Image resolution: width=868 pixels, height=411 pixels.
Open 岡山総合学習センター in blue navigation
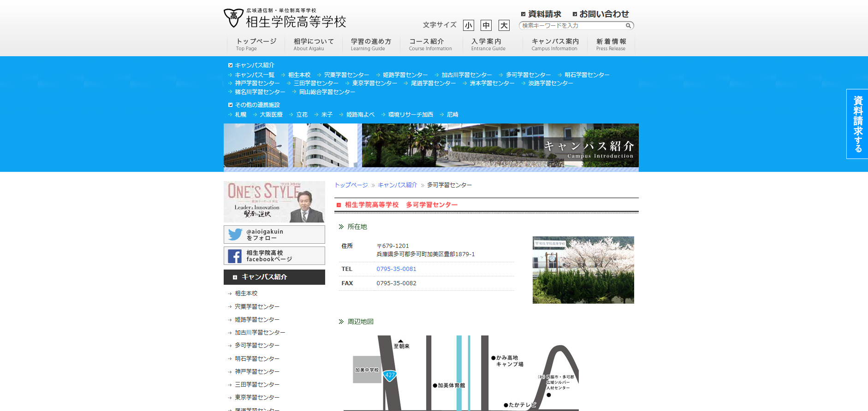coord(327,92)
